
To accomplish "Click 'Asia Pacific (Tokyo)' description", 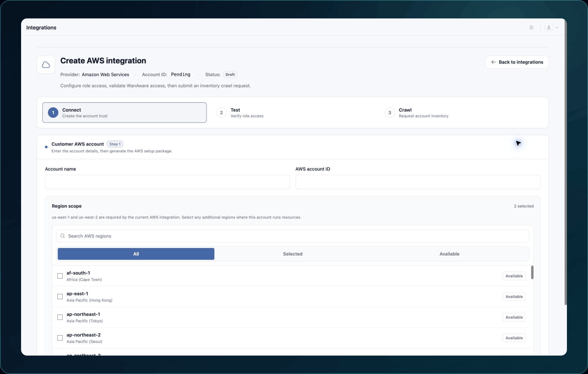I will [x=85, y=321].
